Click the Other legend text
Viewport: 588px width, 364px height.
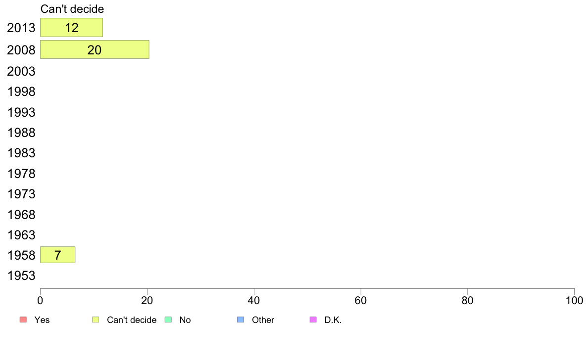click(263, 320)
